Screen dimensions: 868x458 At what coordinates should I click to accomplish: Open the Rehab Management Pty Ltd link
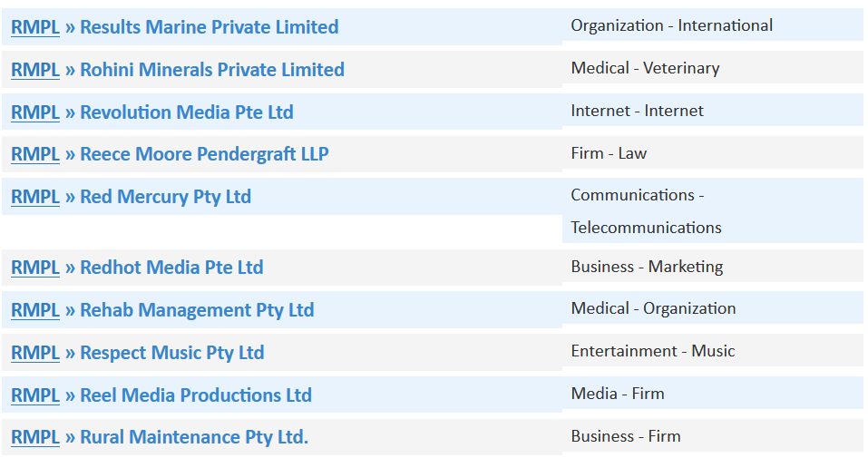point(197,310)
